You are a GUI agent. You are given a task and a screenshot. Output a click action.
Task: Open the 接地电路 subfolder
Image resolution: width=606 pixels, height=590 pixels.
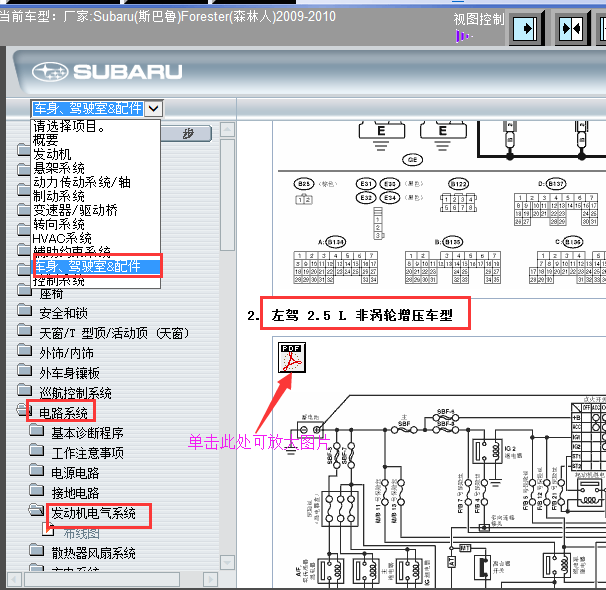[x=75, y=493]
